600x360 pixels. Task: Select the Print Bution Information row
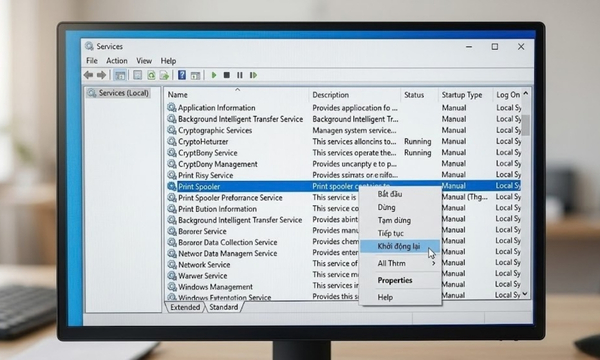(x=343, y=209)
